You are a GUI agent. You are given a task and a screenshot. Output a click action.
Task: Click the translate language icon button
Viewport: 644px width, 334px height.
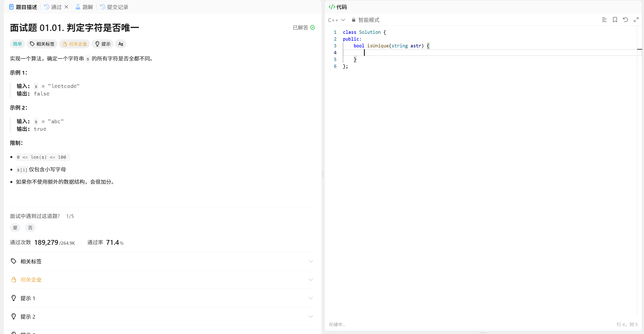click(121, 44)
